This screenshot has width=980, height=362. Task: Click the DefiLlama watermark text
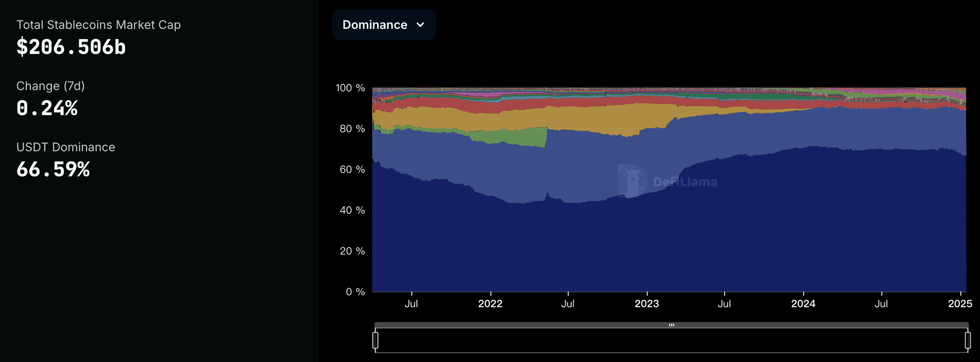pos(685,182)
